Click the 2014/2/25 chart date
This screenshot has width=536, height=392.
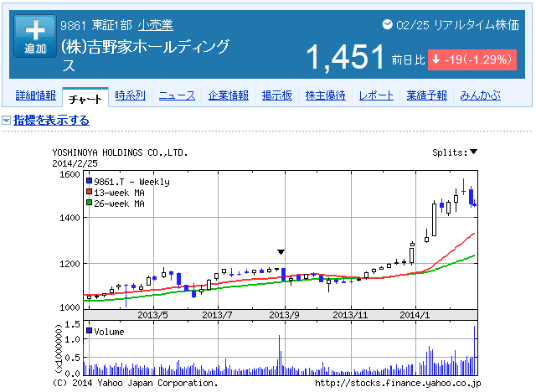75,163
